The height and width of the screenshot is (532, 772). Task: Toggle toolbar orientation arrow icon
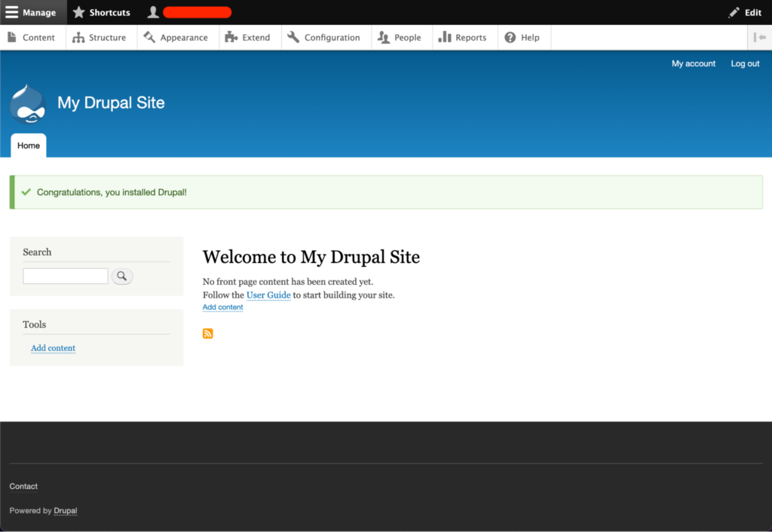(760, 38)
